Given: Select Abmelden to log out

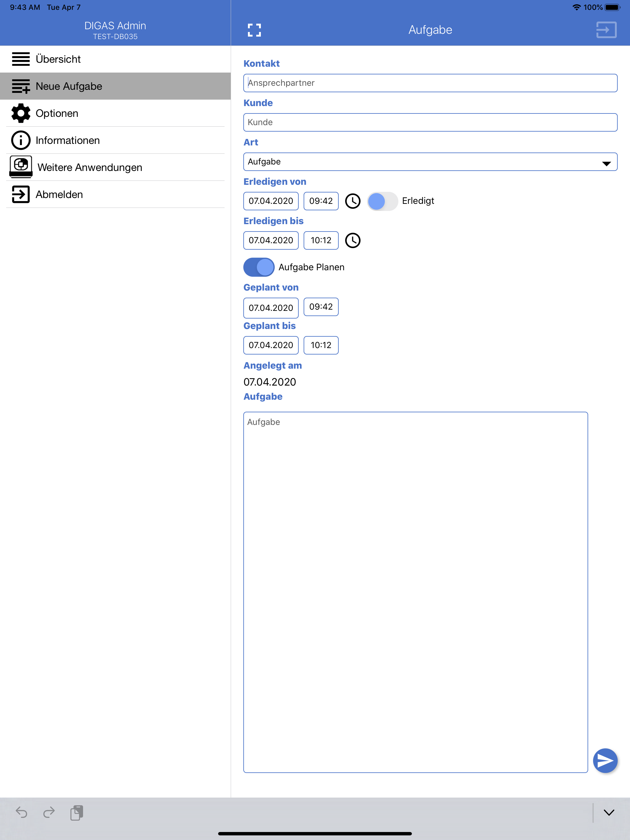Looking at the screenshot, I should [115, 194].
